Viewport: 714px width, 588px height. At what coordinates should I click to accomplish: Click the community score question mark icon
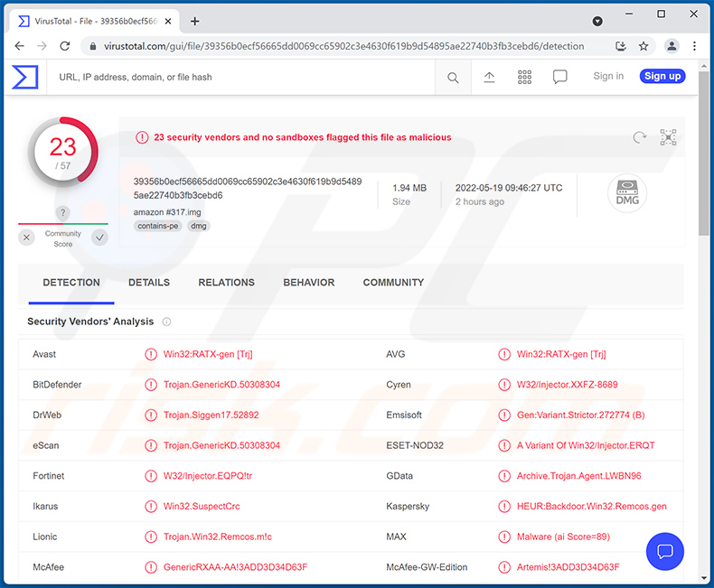click(x=63, y=212)
